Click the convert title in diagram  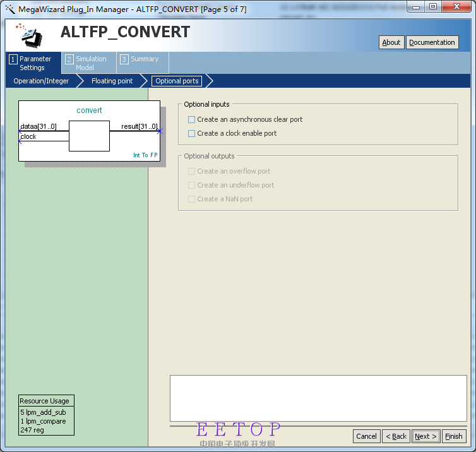[x=89, y=110]
